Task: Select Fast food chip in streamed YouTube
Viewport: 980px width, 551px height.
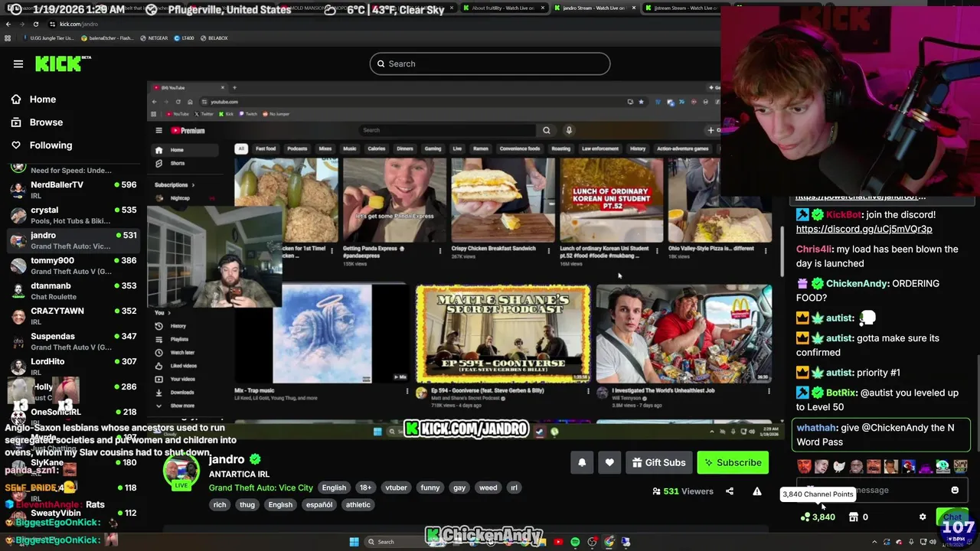Action: coord(266,148)
